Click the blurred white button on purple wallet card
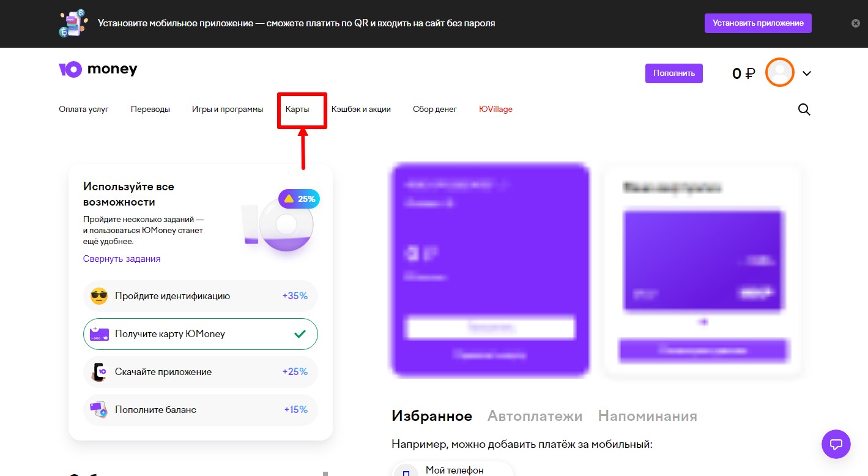The width and height of the screenshot is (868, 476). 490,327
